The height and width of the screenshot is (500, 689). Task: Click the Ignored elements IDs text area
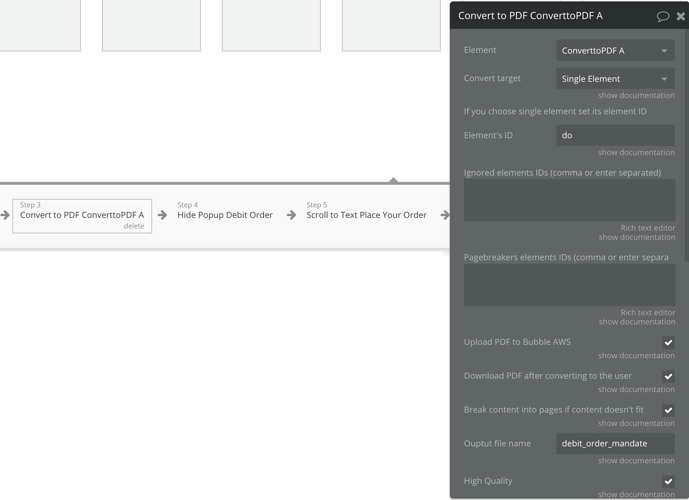(569, 200)
